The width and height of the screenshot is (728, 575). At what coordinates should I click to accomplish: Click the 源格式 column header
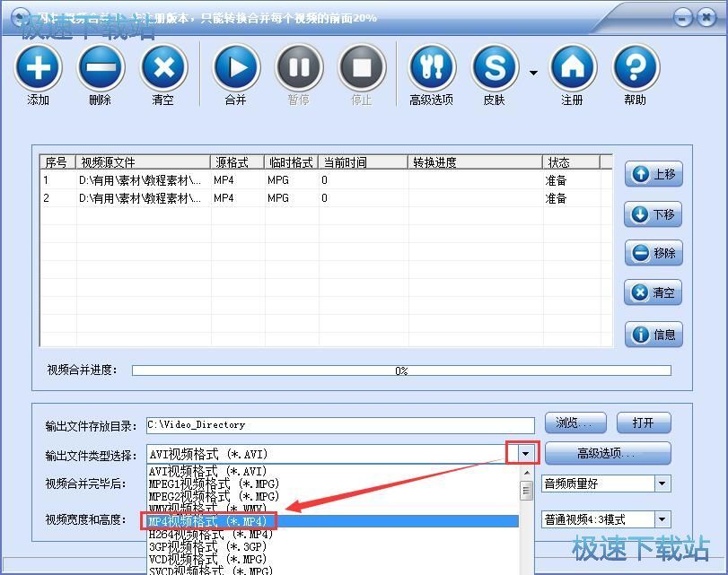coord(237,162)
